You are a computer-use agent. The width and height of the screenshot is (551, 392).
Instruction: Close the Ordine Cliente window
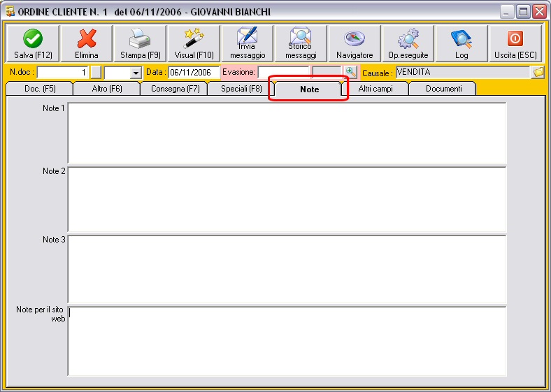coord(539,13)
